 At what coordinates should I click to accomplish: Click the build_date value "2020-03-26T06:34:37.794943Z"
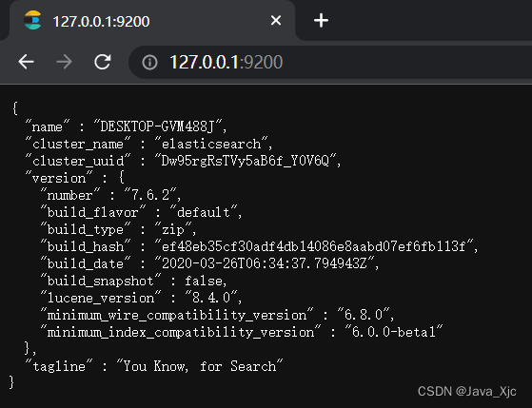(x=265, y=263)
